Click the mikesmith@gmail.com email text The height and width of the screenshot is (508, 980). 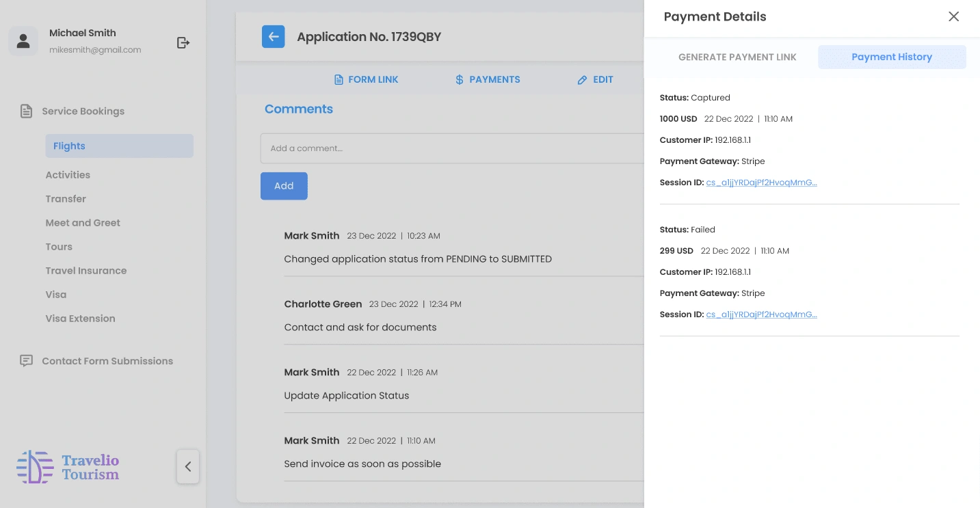(95, 50)
